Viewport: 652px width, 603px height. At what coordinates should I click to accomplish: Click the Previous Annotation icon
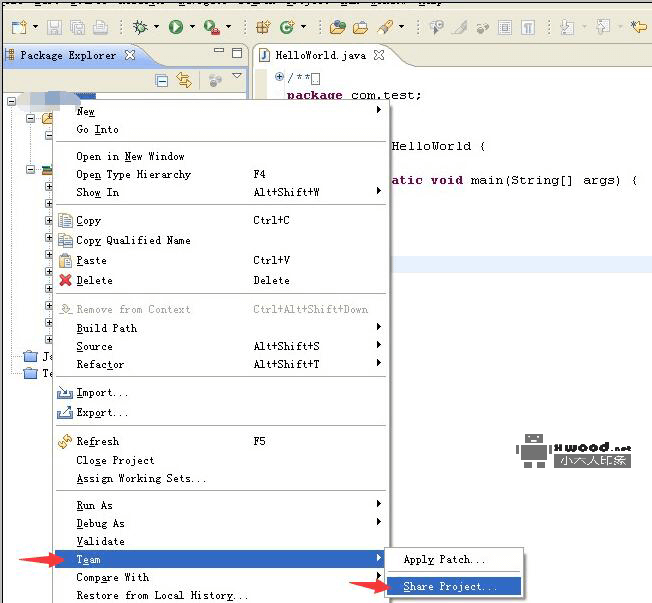603,27
